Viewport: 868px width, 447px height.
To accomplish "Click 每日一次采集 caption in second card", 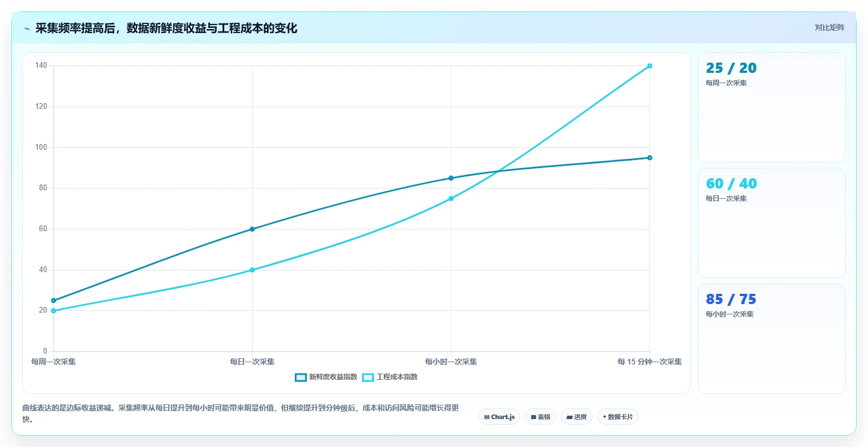I will pos(726,199).
